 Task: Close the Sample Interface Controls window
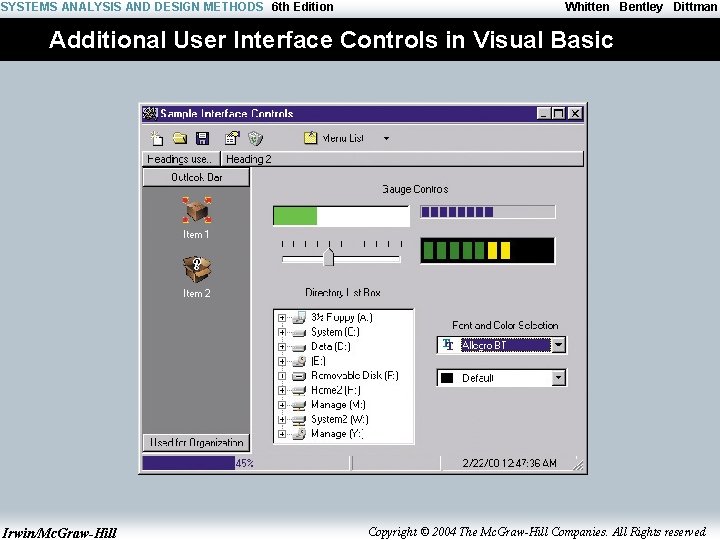(575, 113)
